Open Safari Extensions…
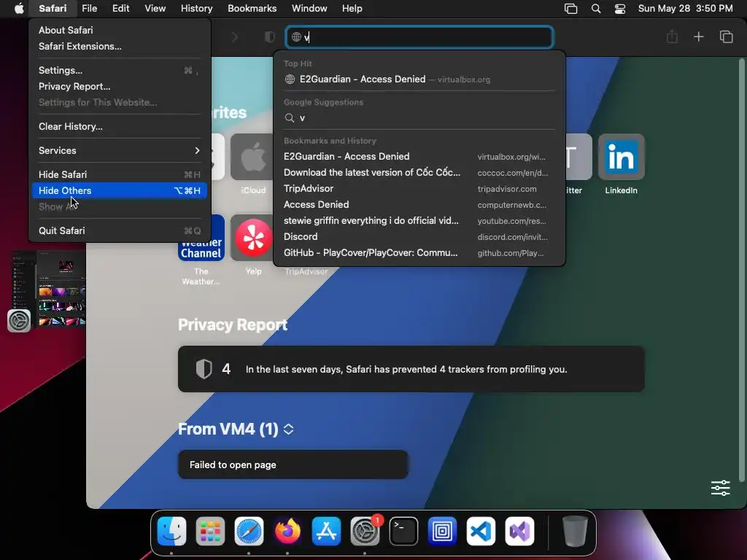The image size is (747, 560). click(x=120, y=46)
